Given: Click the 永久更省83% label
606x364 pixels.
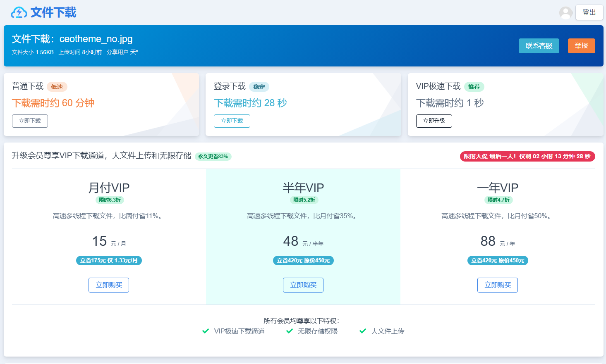Looking at the screenshot, I should [x=212, y=157].
